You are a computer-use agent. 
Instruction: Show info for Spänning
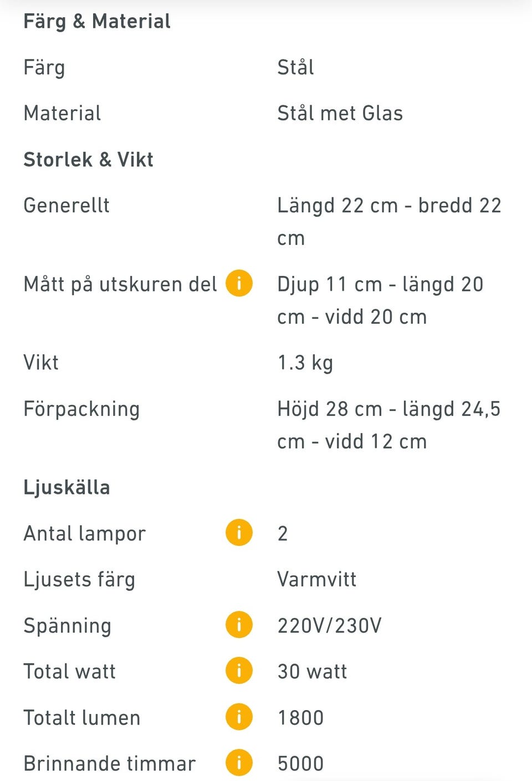(239, 625)
